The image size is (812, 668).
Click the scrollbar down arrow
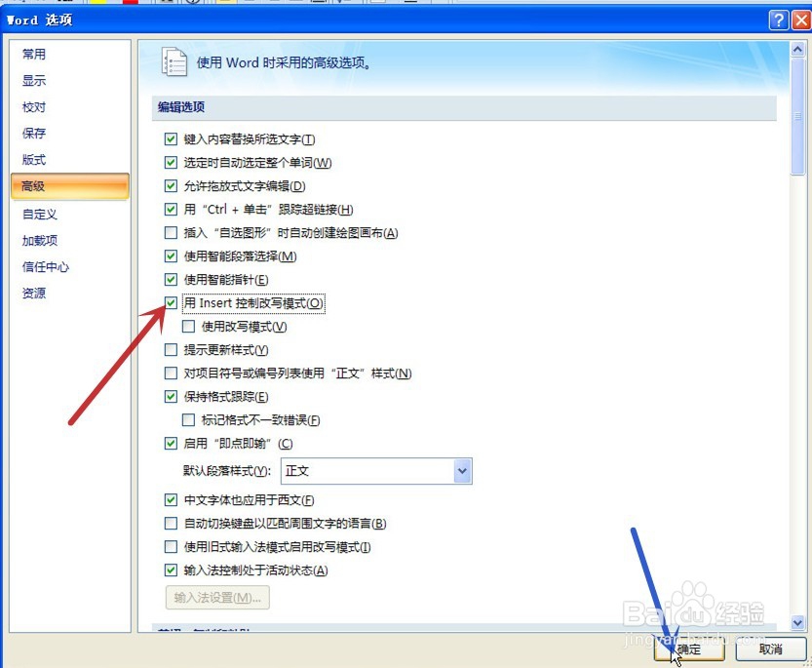pyautogui.click(x=797, y=622)
